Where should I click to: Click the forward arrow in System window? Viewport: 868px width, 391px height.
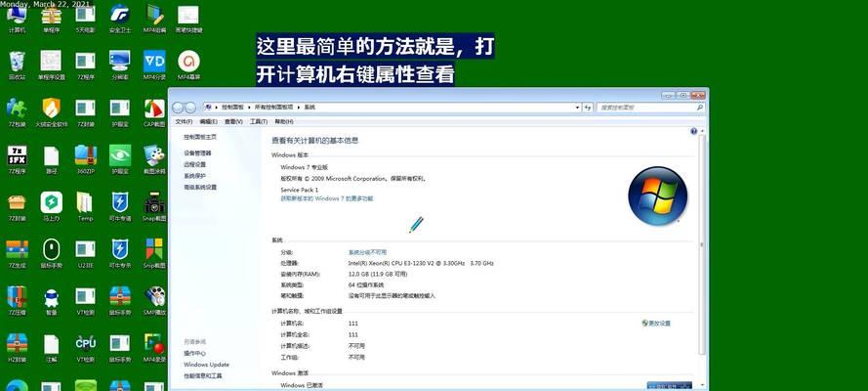tap(189, 108)
